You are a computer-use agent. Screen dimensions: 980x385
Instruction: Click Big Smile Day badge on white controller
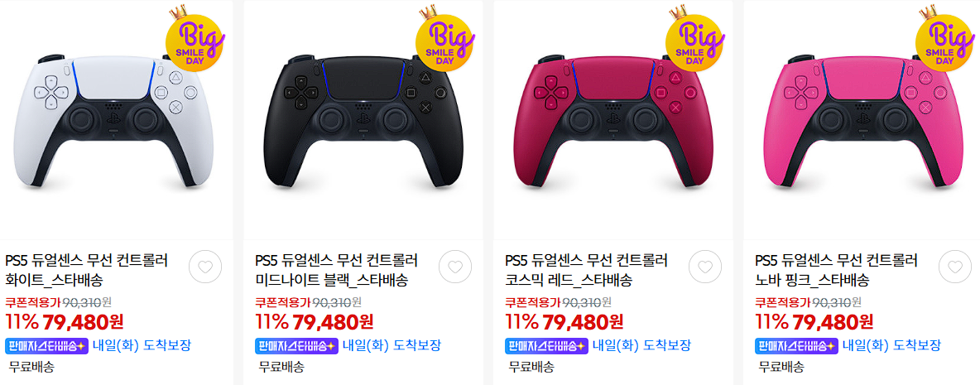(195, 39)
